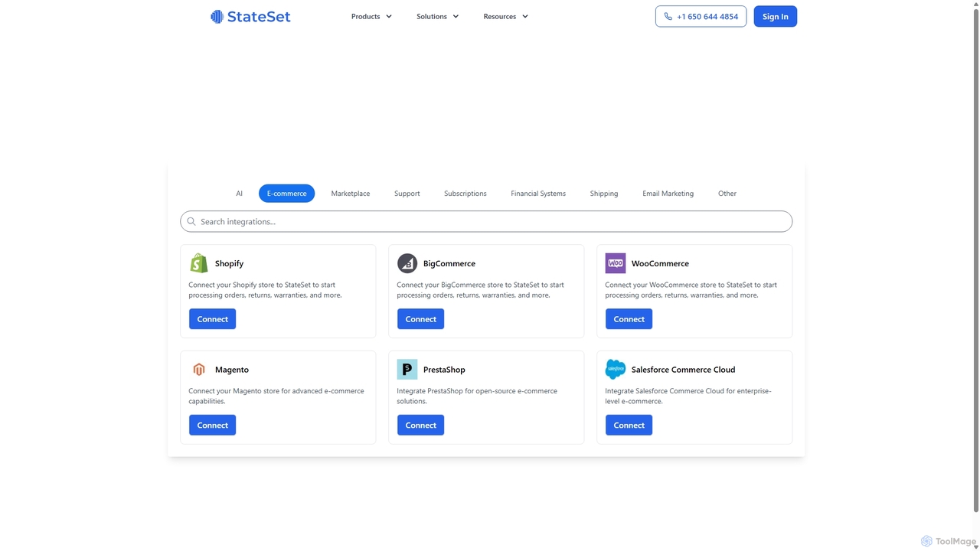Connect the Shopify integration
This screenshot has height=551, width=980.
click(x=213, y=319)
